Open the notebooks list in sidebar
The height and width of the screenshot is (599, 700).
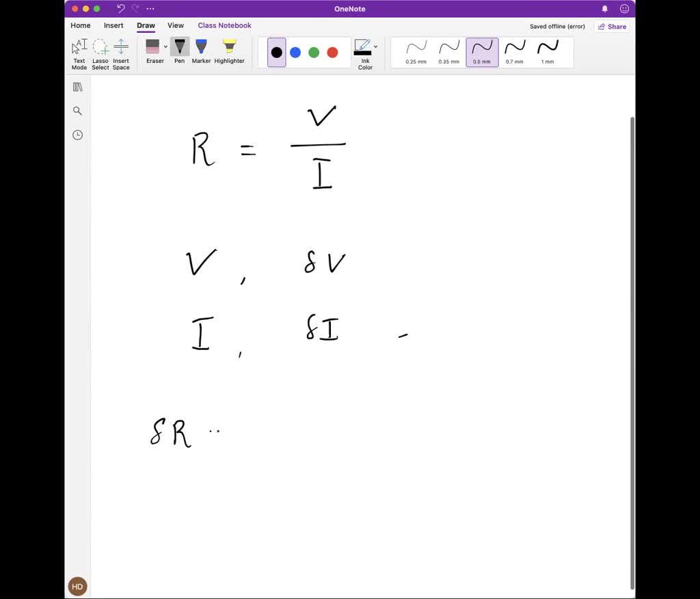(x=77, y=86)
